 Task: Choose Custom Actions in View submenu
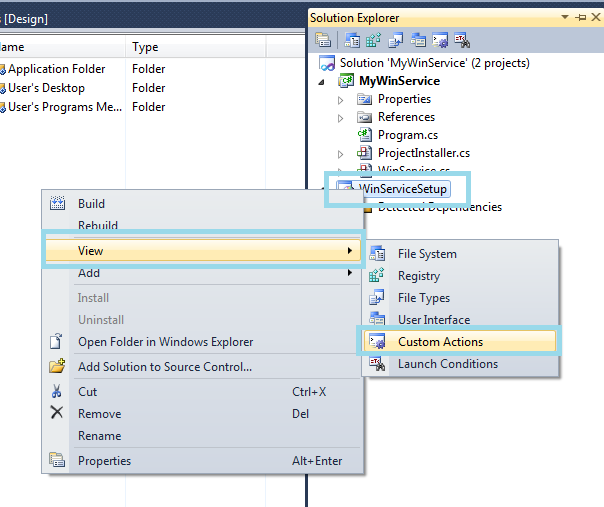440,342
